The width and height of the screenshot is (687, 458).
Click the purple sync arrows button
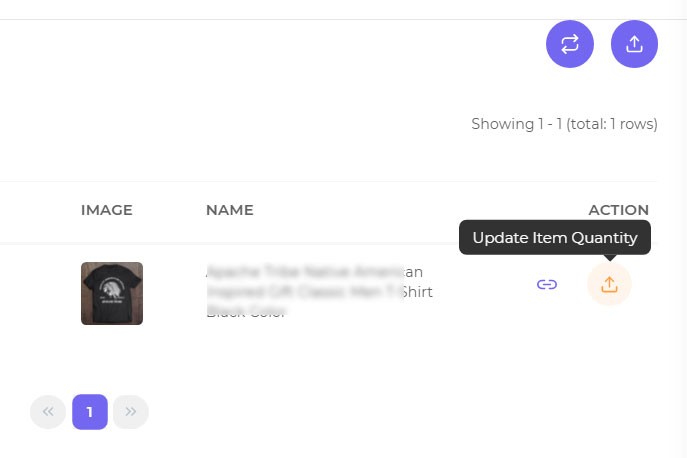570,44
